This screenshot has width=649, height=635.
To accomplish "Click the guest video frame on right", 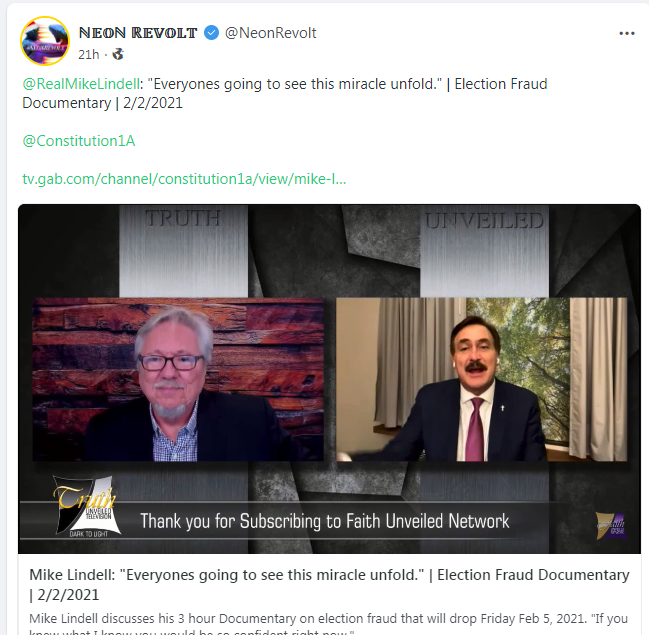I will [481, 379].
